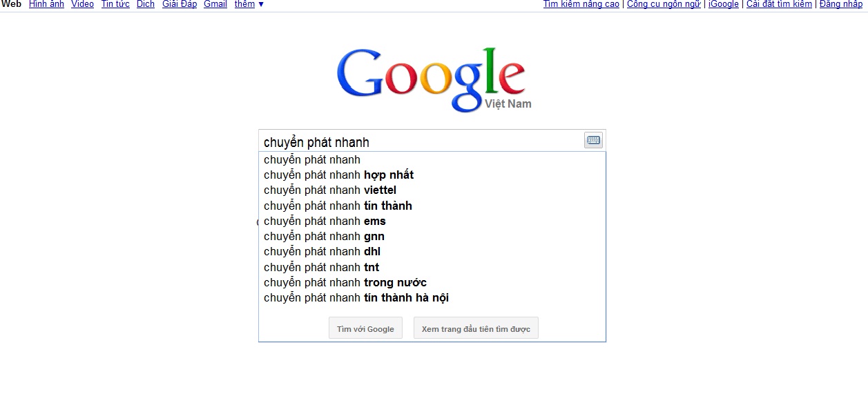Open Tìm kiếm nâng cao link
Screen dimensions: 868x405
pos(581,4)
